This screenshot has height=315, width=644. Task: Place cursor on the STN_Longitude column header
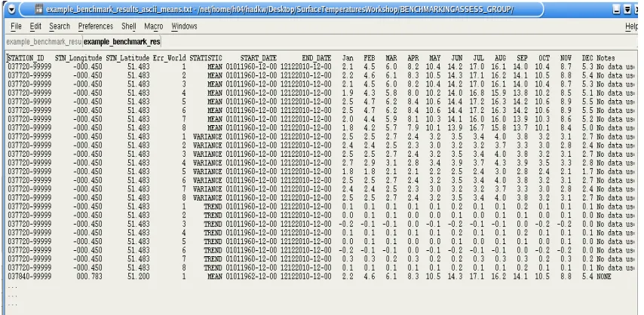point(78,58)
